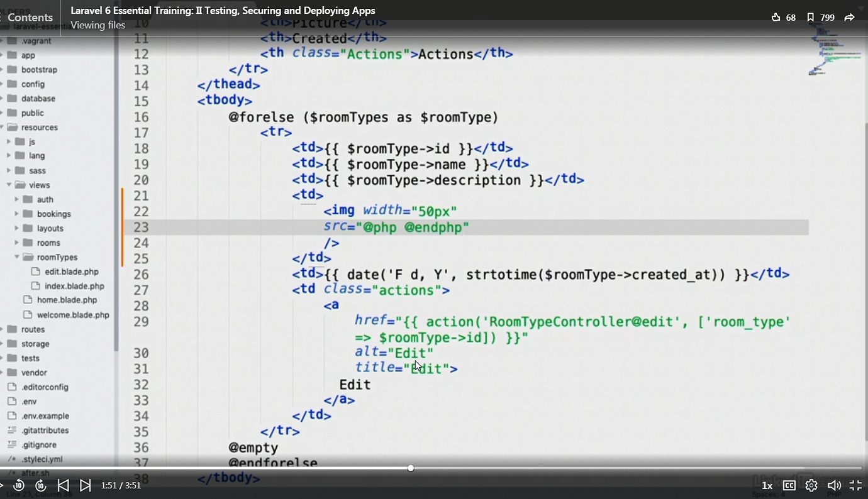Change the 1x playback speed
The image size is (868, 499).
pos(767,485)
